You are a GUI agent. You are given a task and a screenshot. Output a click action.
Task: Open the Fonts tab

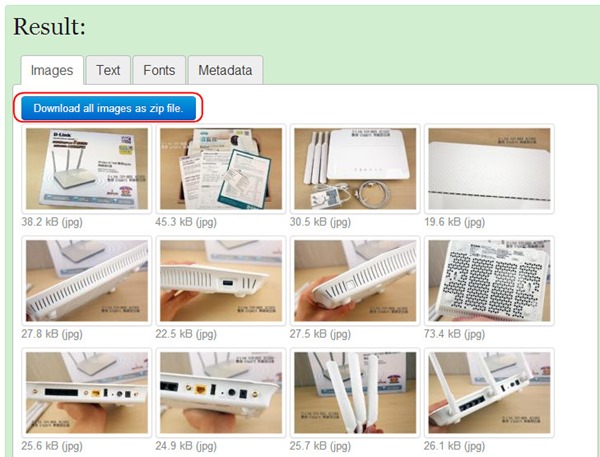click(159, 70)
